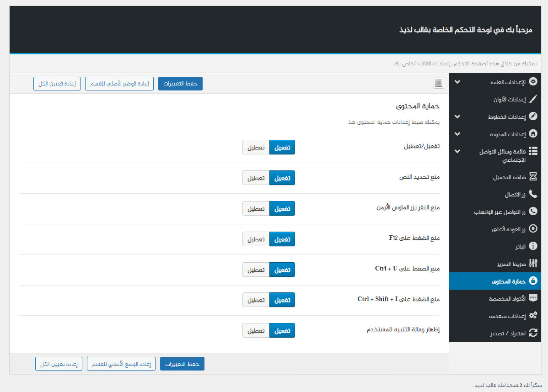548x392 pixels.
Task: Click the up-arrow icon for زر العودة لأعلى
Action: pyautogui.click(x=533, y=229)
